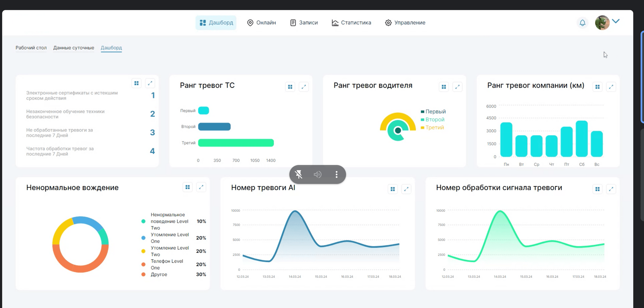Click the user avatar picture
The height and width of the screenshot is (308, 644).
coord(602,23)
